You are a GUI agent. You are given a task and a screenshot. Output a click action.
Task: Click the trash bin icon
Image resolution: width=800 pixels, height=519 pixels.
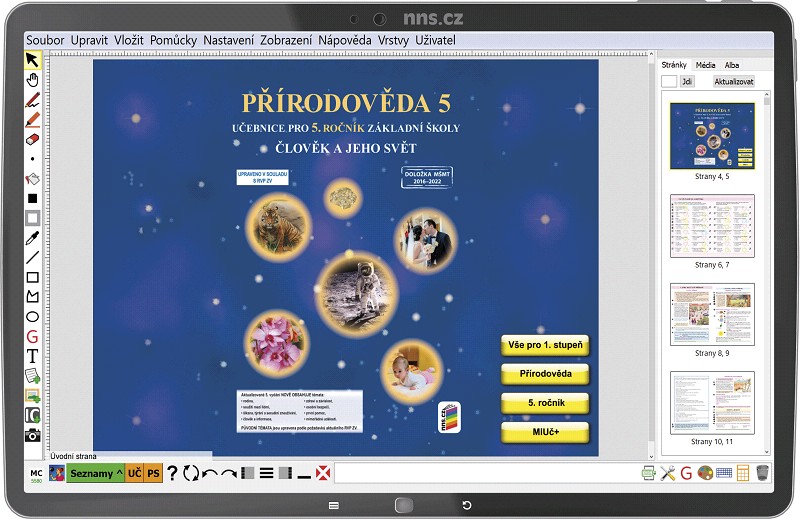(x=762, y=473)
